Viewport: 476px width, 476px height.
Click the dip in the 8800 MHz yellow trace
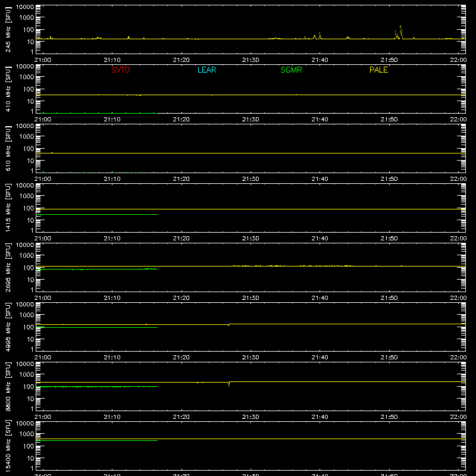[x=229, y=384]
